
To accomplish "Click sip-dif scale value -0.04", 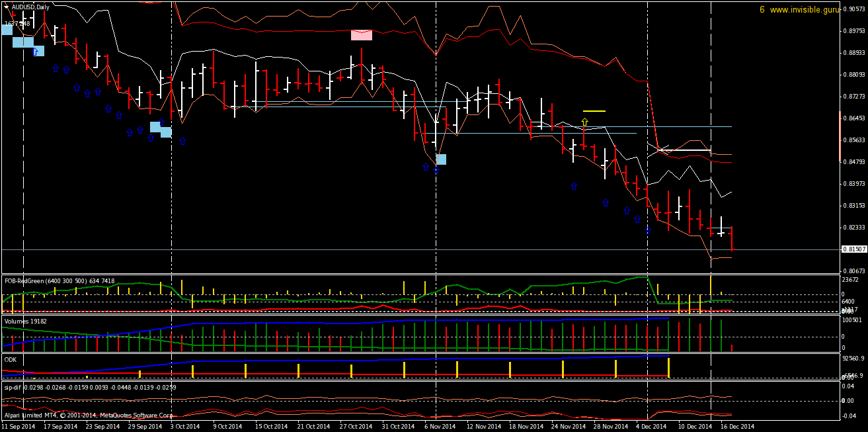I will pos(850,415).
